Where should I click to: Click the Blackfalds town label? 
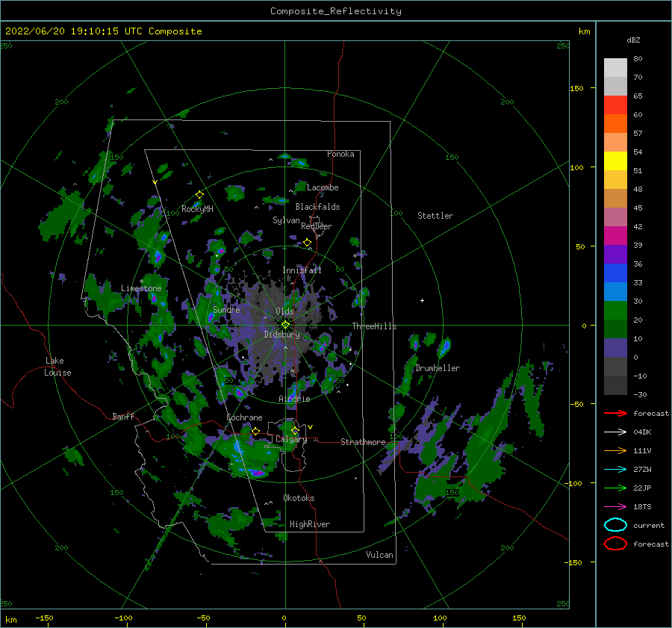click(x=317, y=207)
